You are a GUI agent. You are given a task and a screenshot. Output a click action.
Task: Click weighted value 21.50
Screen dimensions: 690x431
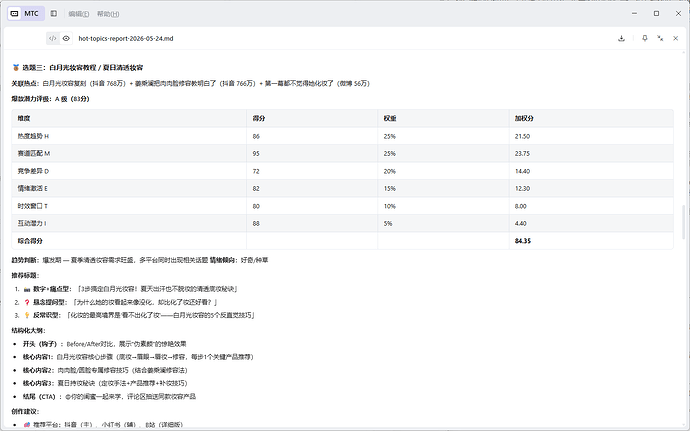pos(522,136)
